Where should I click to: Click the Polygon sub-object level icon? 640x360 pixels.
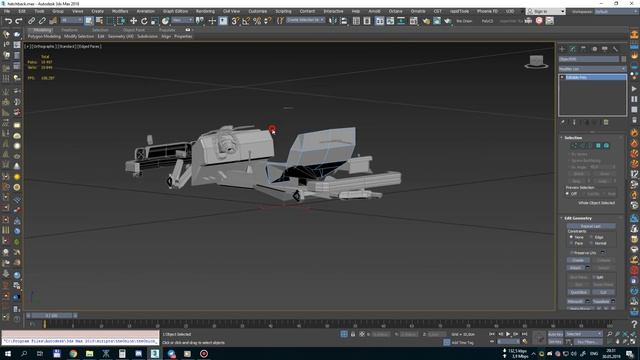click(598, 145)
